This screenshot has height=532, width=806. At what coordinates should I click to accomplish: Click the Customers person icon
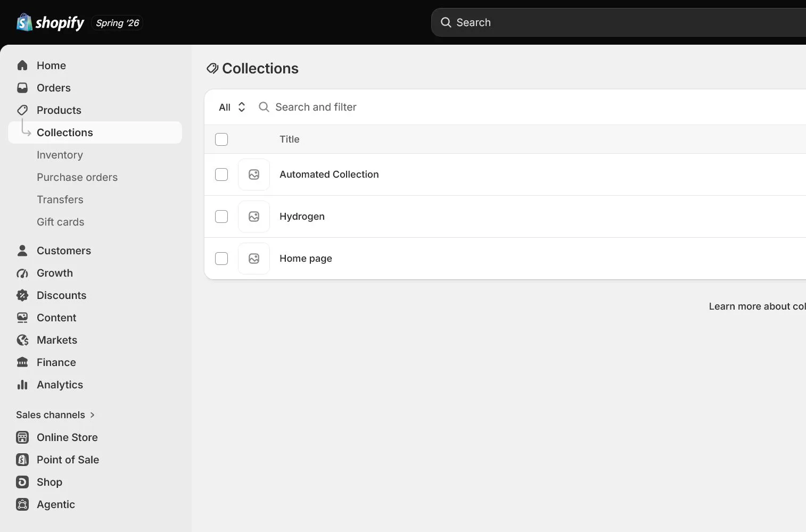(x=22, y=251)
